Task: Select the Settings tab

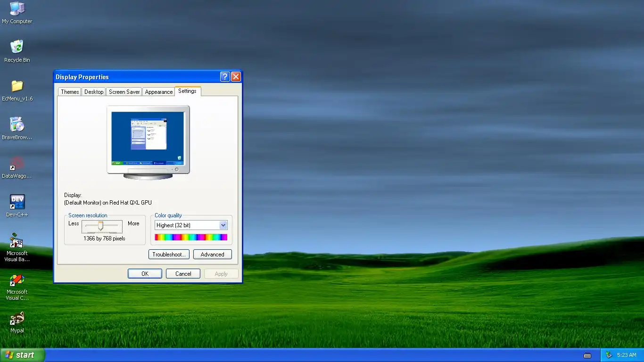Action: [188, 91]
